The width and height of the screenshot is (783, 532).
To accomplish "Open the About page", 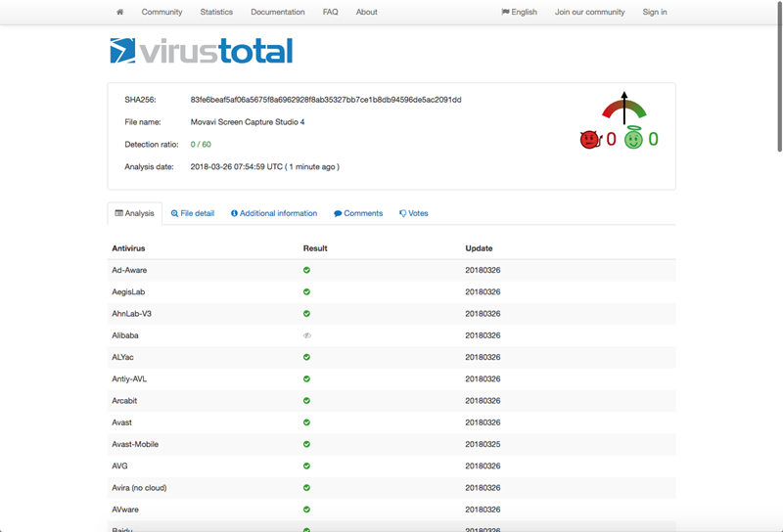I will (x=366, y=12).
